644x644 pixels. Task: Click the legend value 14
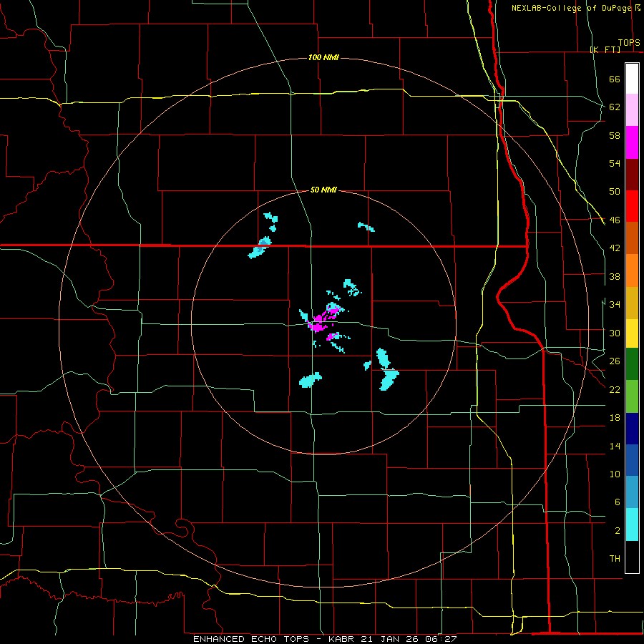tap(615, 446)
